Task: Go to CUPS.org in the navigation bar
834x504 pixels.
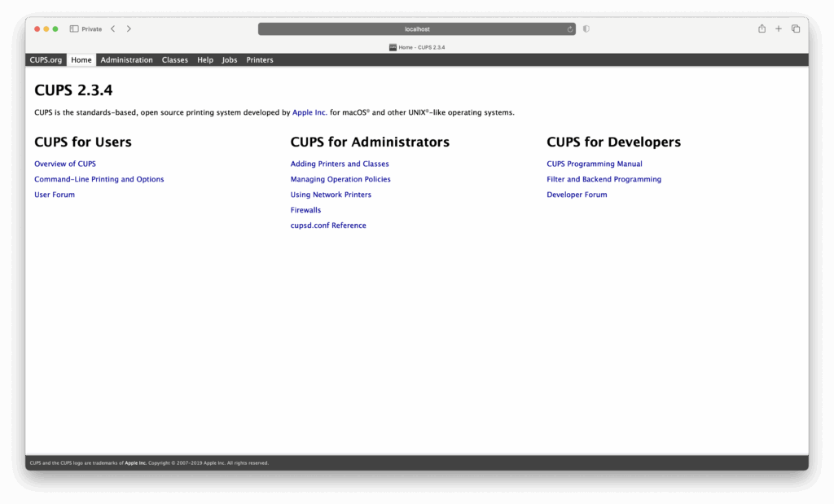Action: click(x=46, y=60)
